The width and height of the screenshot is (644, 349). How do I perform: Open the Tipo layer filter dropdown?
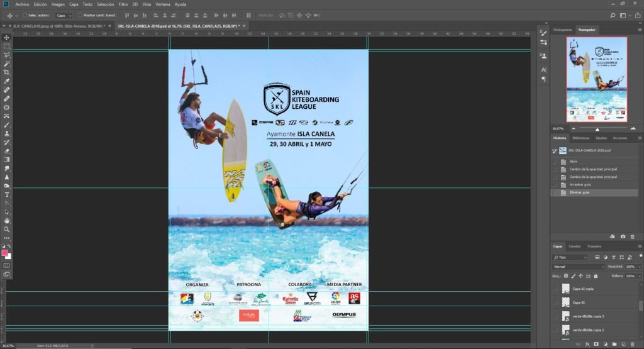coord(570,257)
